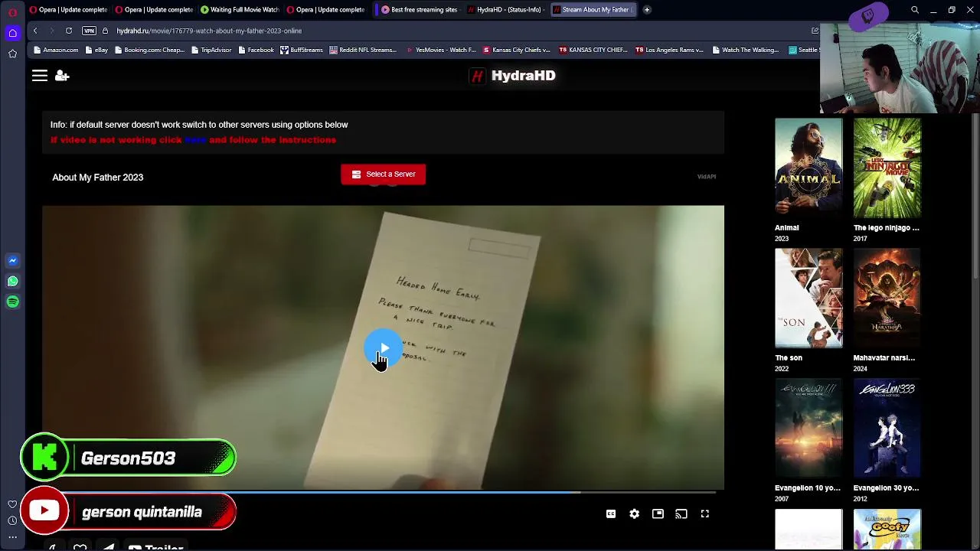This screenshot has height=551, width=980.
Task: Open The Son 2022 movie poster
Action: pos(808,298)
